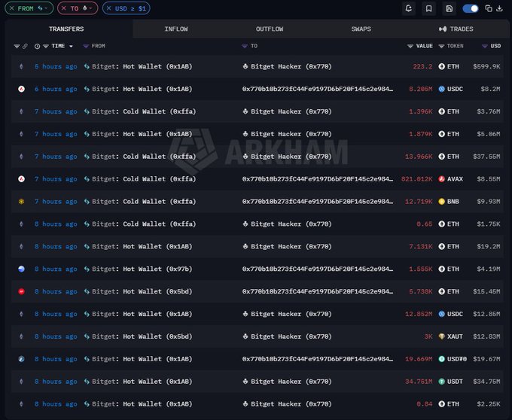Click the value 1.879K
This screenshot has width=512, height=420.
coord(421,134)
